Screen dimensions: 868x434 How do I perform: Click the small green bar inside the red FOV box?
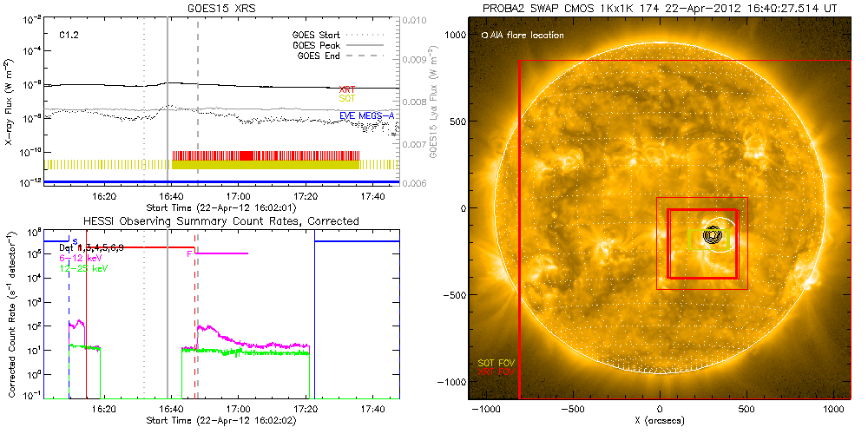(x=689, y=239)
